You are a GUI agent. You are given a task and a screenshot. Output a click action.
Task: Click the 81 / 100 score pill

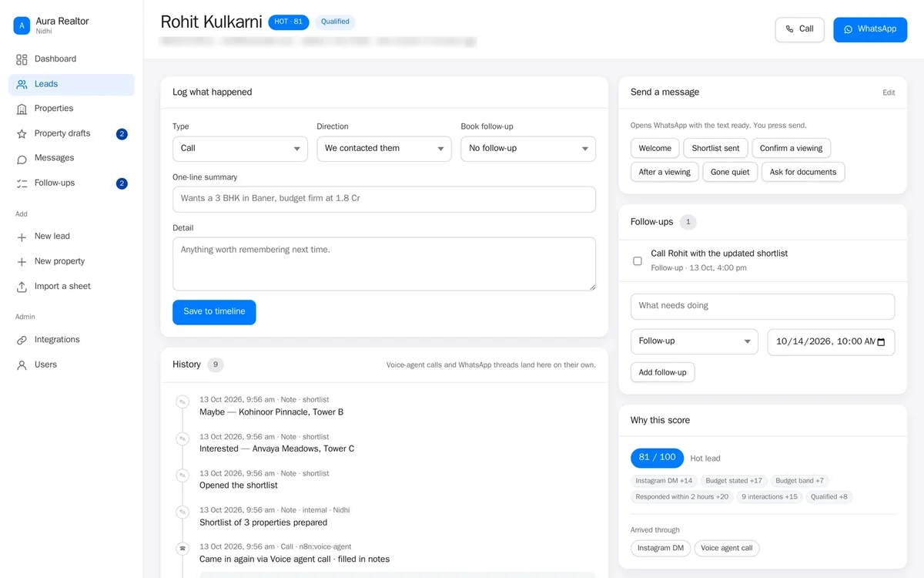657,458
